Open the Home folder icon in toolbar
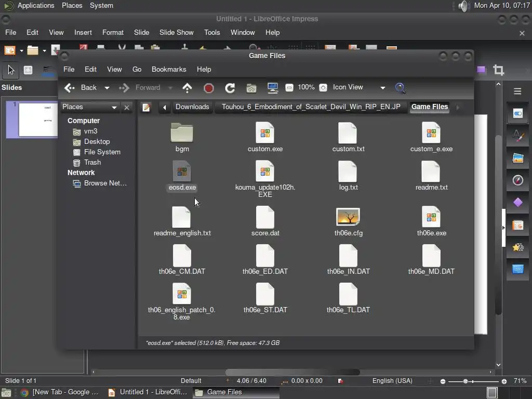 tap(251, 88)
